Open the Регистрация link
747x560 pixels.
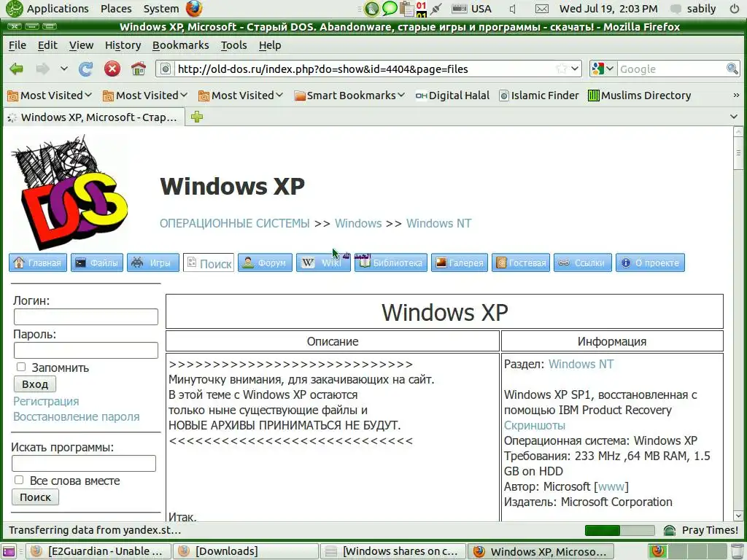click(46, 401)
